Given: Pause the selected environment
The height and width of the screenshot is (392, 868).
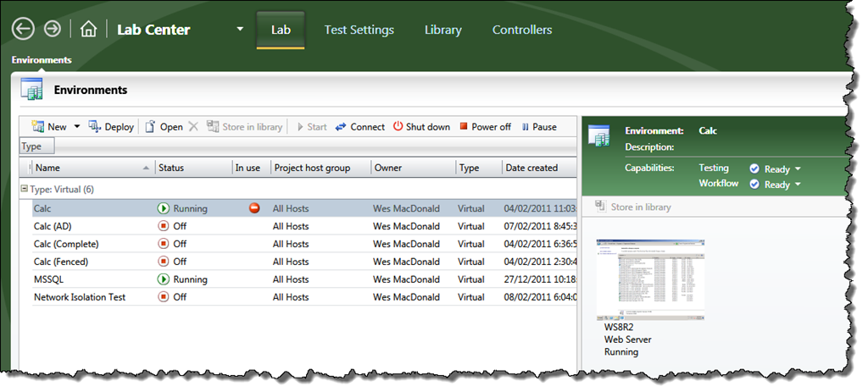Looking at the screenshot, I should 526,127.
